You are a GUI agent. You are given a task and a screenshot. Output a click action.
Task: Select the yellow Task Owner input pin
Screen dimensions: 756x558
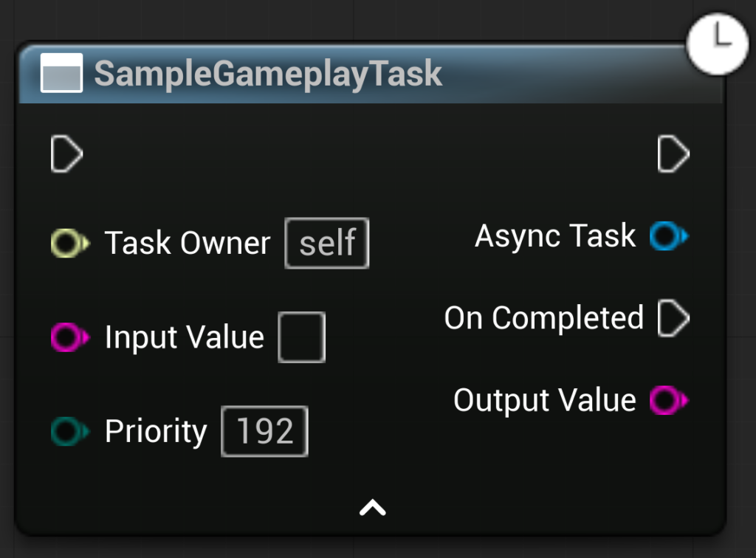tap(68, 242)
